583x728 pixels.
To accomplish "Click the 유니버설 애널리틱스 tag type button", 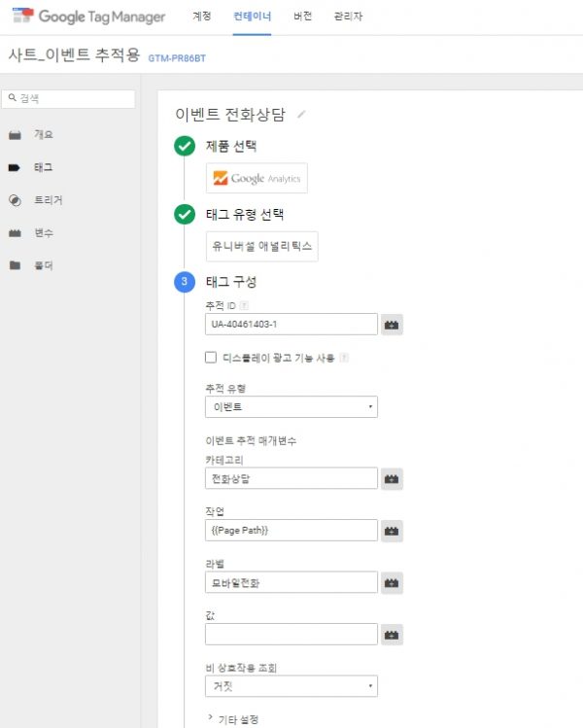I will pyautogui.click(x=261, y=246).
